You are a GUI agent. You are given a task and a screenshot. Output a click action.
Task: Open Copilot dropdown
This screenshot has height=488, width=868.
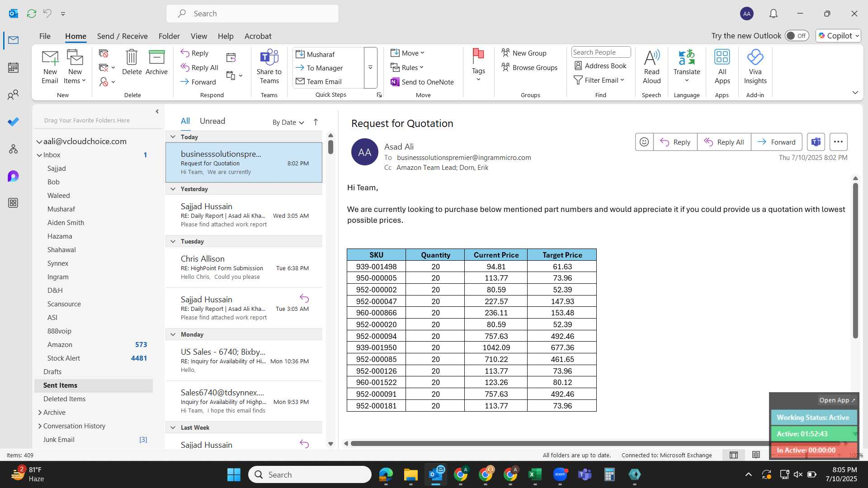838,36
